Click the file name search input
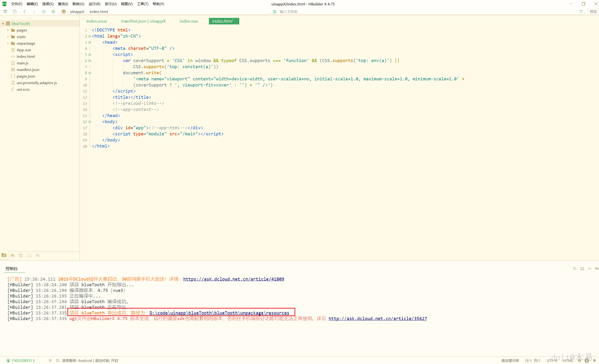The image size is (599, 364). click(304, 12)
